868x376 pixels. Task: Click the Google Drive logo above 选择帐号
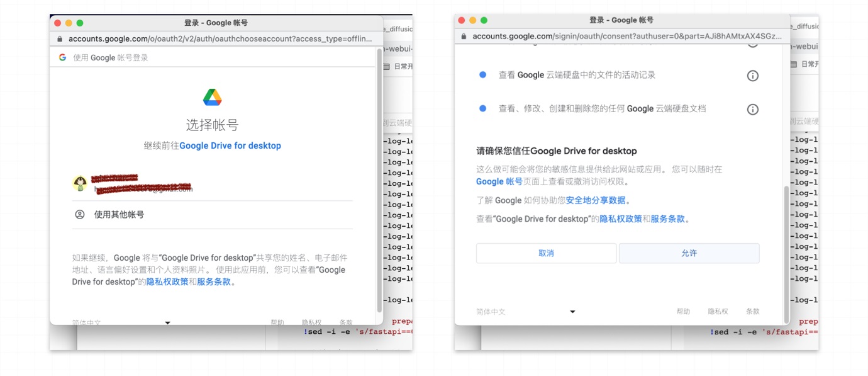click(x=212, y=98)
